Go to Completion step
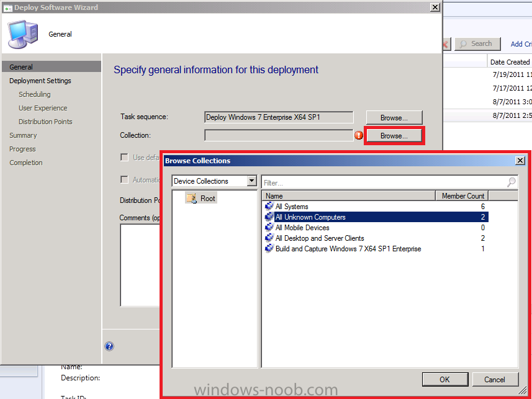Screen dimensions: 532x399 (26, 163)
